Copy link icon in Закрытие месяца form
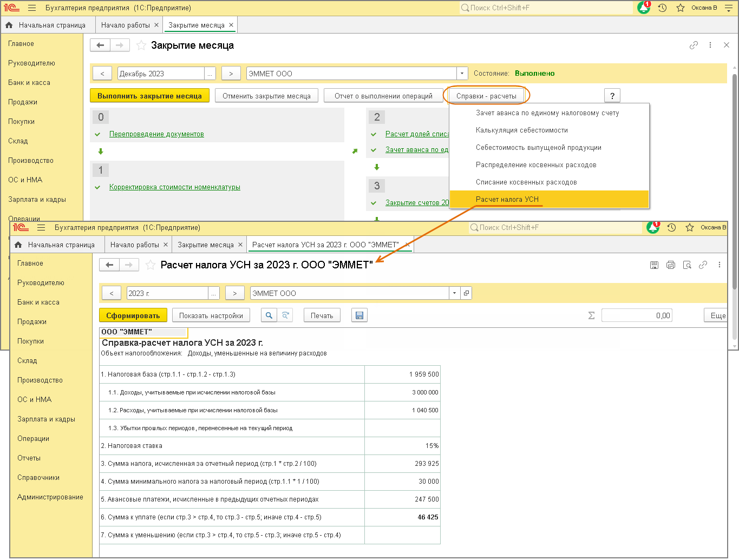739x560 pixels. pos(694,45)
